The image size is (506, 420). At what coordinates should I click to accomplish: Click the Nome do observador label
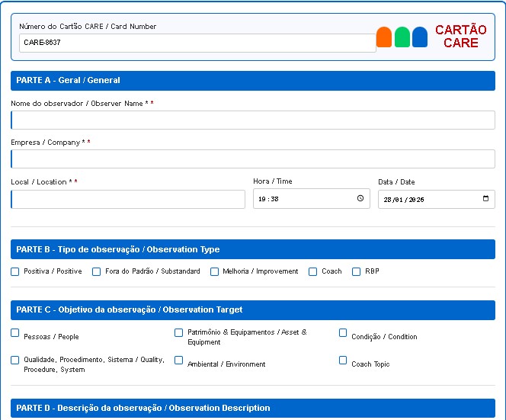pyautogui.click(x=82, y=104)
